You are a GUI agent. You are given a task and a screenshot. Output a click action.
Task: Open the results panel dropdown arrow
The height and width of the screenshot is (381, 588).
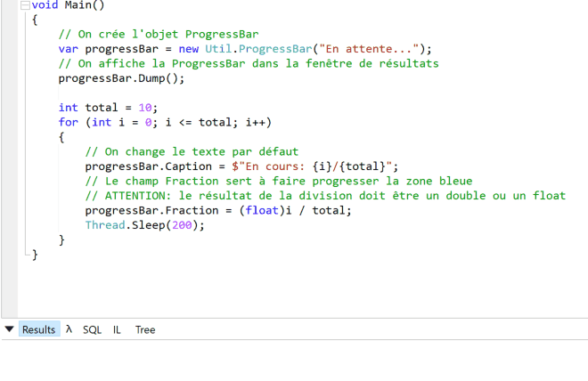[x=10, y=329]
